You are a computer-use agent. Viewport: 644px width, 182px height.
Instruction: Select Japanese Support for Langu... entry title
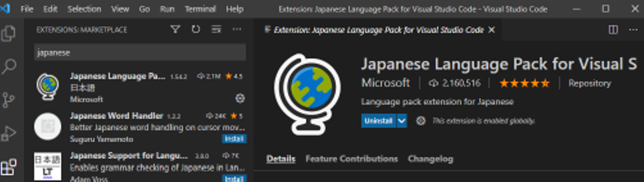(x=129, y=156)
